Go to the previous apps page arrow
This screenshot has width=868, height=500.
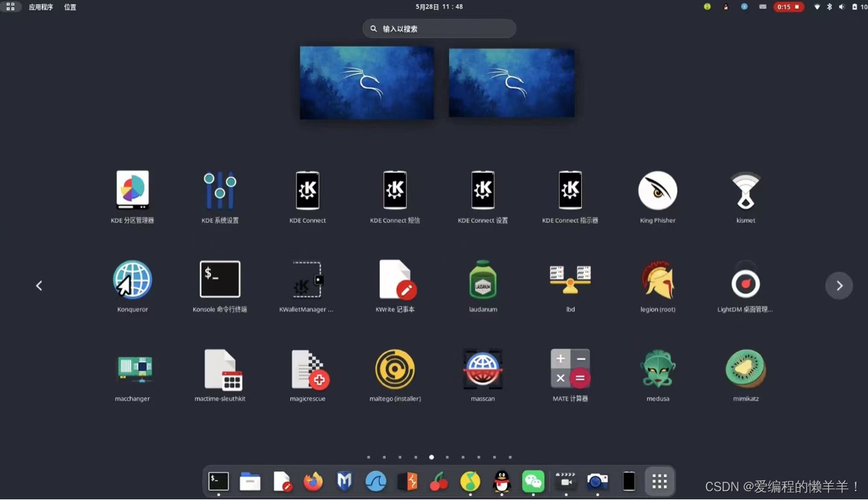coord(39,285)
